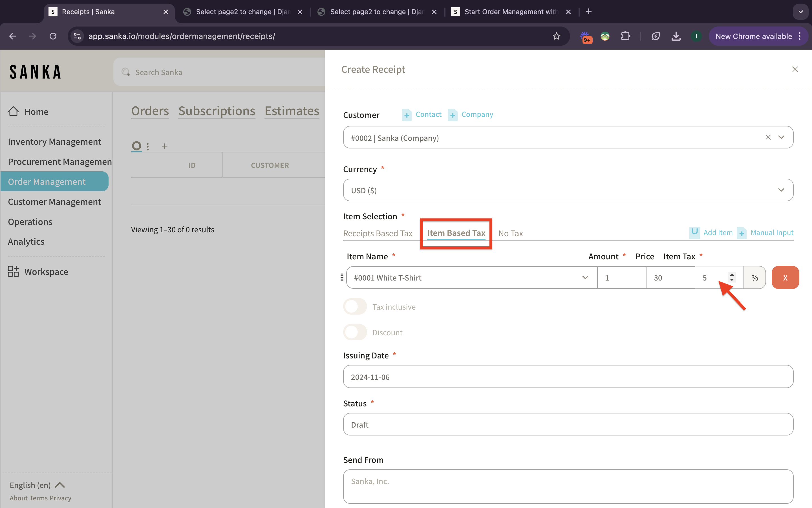The width and height of the screenshot is (812, 508).
Task: Open Analytics in sidebar
Action: click(x=26, y=242)
